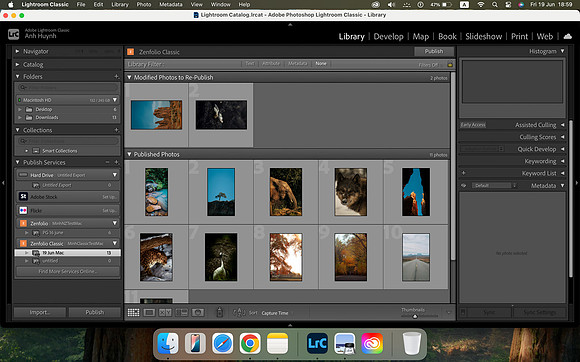Switch to the Develop module
The width and height of the screenshot is (580, 362).
click(388, 36)
